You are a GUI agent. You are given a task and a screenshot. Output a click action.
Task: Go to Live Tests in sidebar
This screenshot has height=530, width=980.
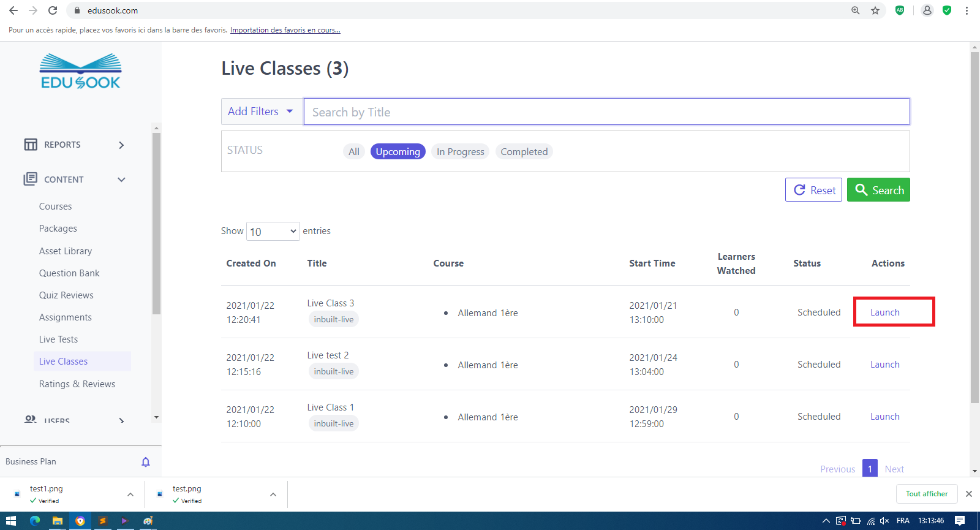click(58, 339)
